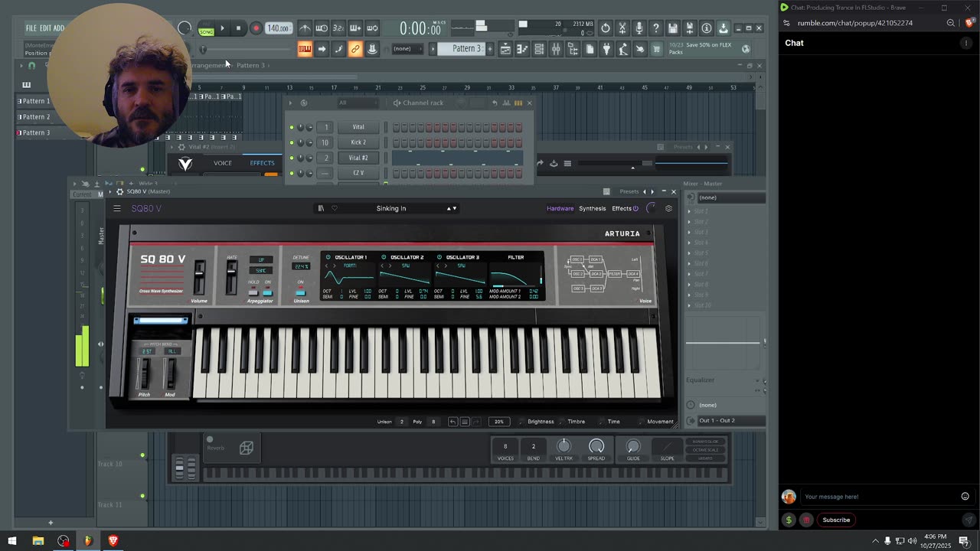This screenshot has width=980, height=551.
Task: Click the shopping cart content library icon
Action: click(x=656, y=49)
